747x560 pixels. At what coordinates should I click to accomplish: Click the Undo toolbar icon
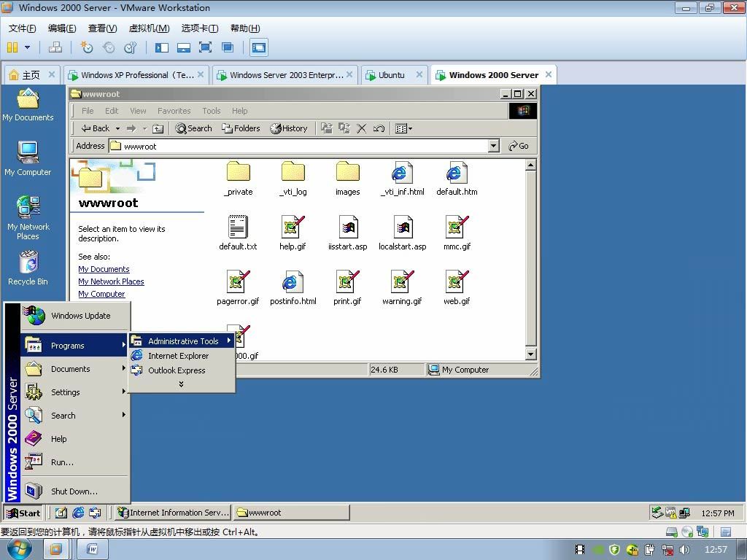(x=379, y=128)
